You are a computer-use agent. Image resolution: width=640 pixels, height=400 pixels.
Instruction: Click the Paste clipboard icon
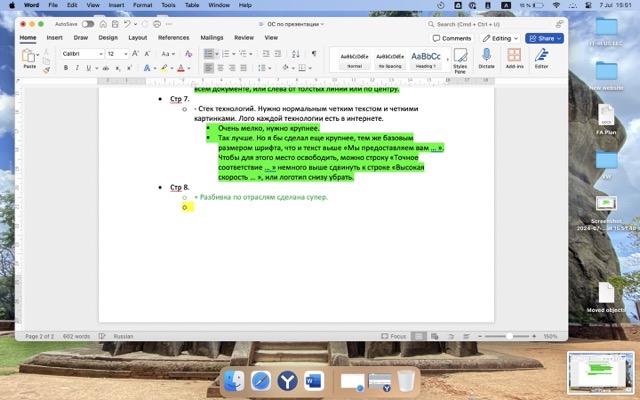click(x=29, y=56)
